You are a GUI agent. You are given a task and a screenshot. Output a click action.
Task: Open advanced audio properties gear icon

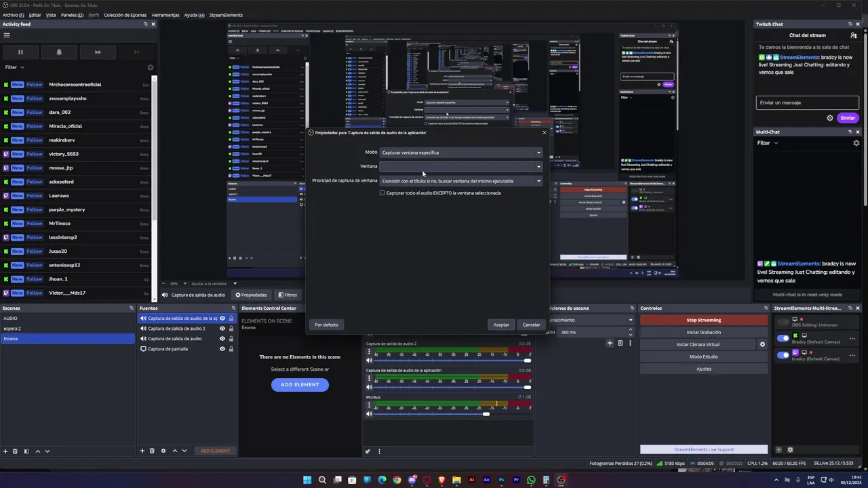point(368,451)
